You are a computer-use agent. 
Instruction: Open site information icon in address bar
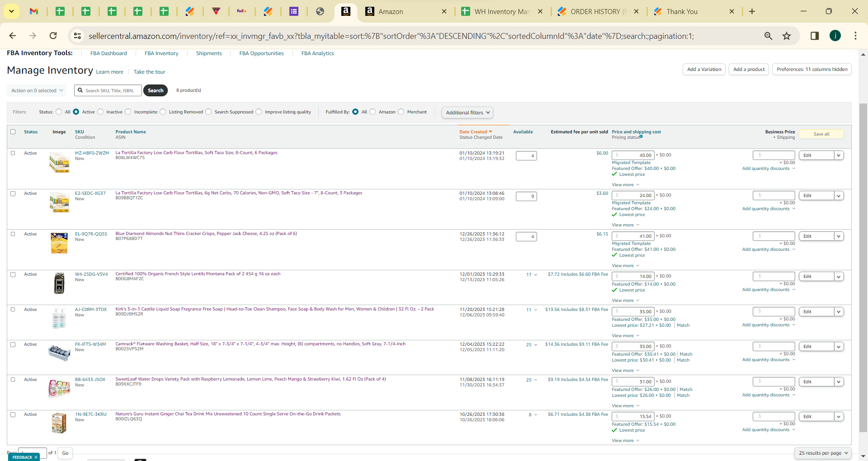(x=77, y=36)
